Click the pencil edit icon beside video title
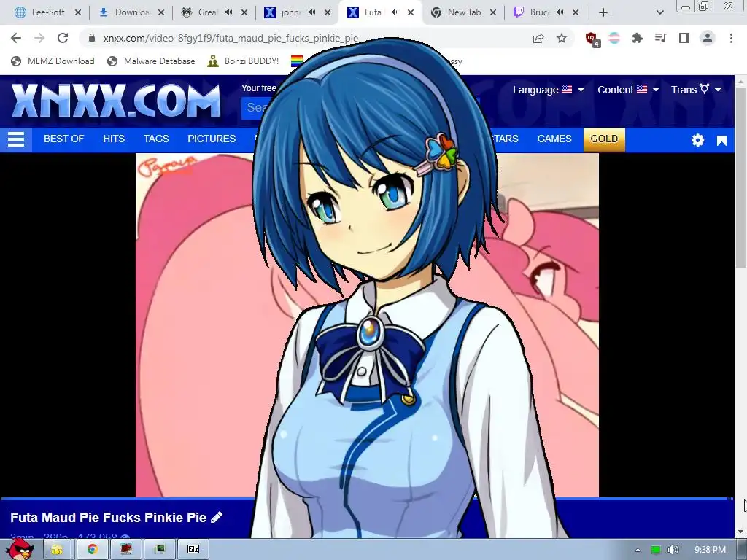The height and width of the screenshot is (560, 747). 217,517
